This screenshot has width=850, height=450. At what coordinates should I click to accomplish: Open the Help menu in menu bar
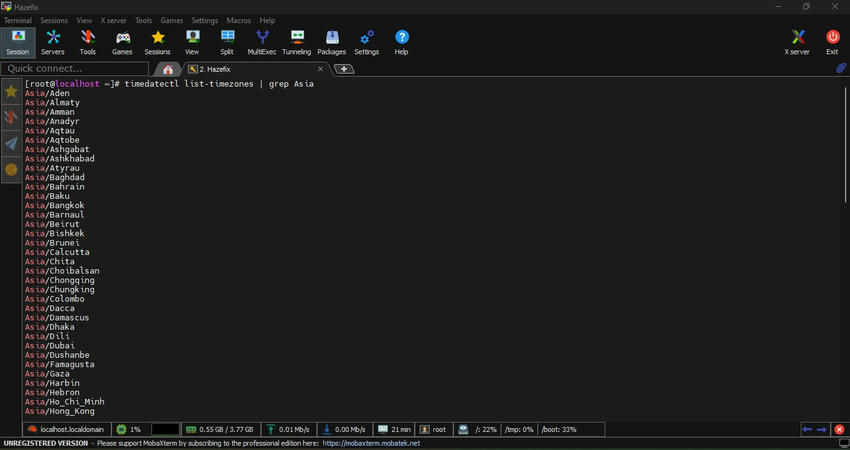[267, 20]
